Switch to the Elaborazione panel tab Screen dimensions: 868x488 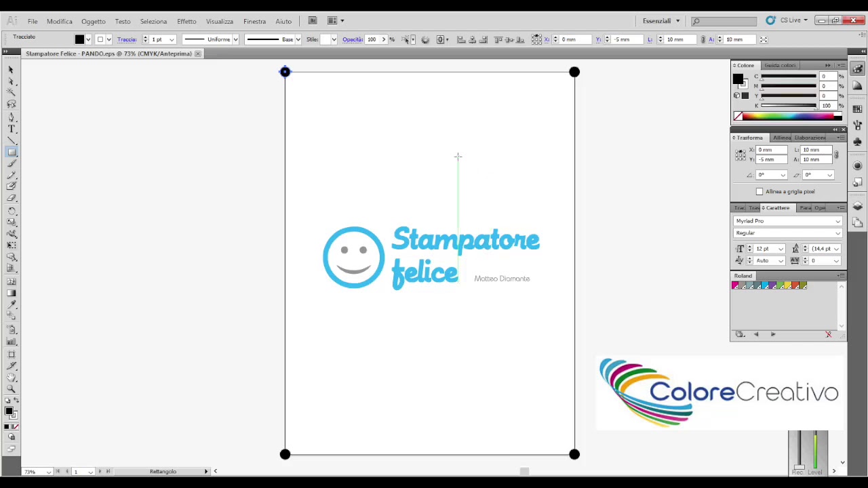pyautogui.click(x=810, y=138)
